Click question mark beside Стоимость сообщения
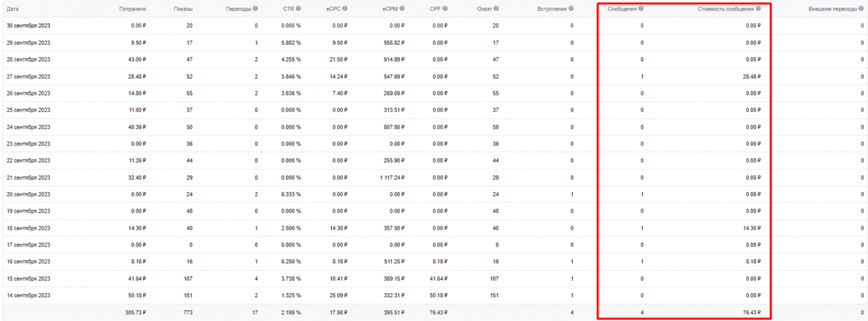 coord(758,8)
